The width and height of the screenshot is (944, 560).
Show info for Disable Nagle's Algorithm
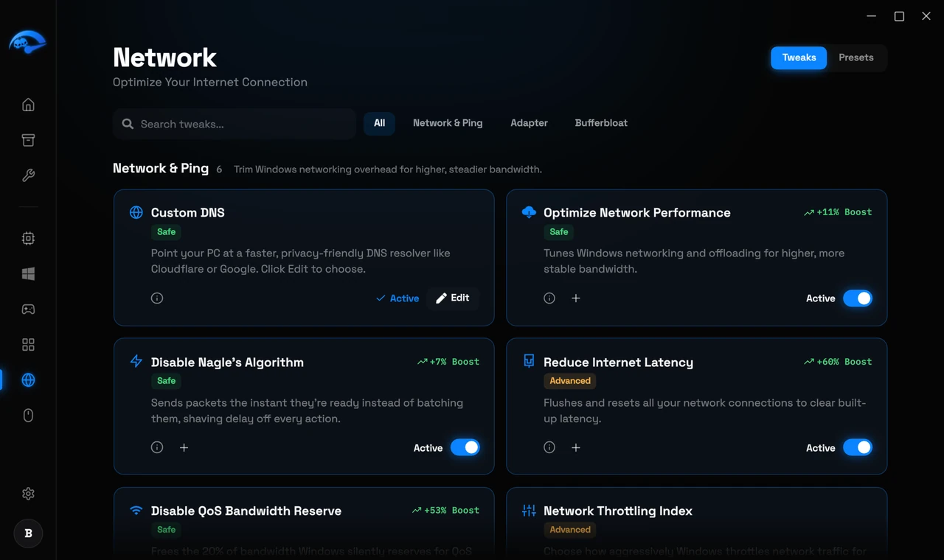click(157, 447)
